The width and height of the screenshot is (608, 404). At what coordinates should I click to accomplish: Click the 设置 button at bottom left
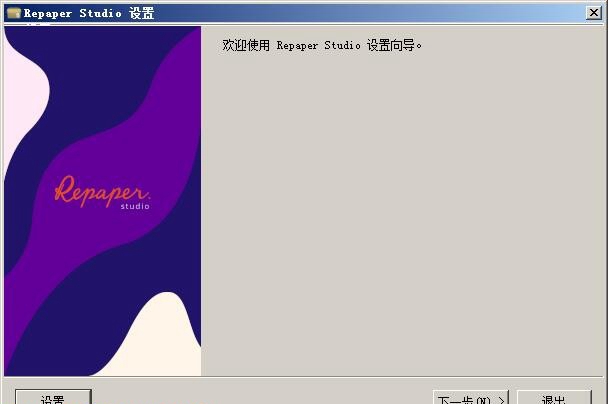pyautogui.click(x=54, y=397)
